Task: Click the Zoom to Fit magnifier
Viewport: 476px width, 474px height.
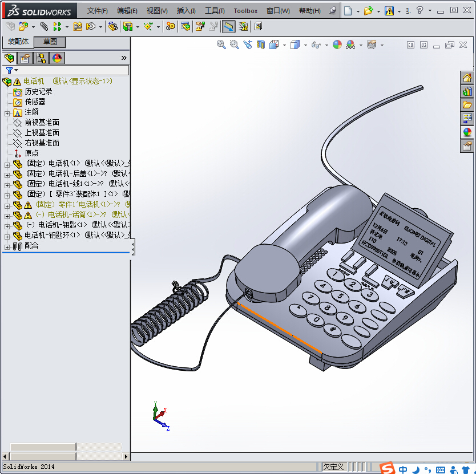Action: [x=221, y=45]
